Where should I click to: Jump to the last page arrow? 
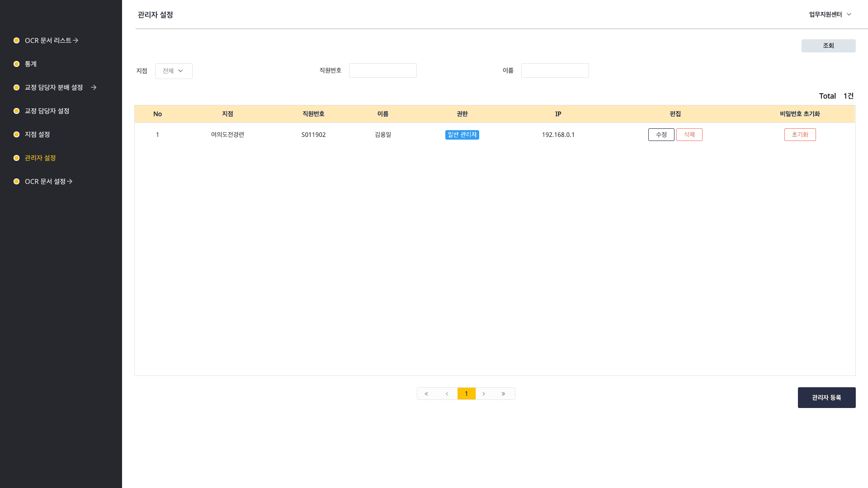[504, 394]
